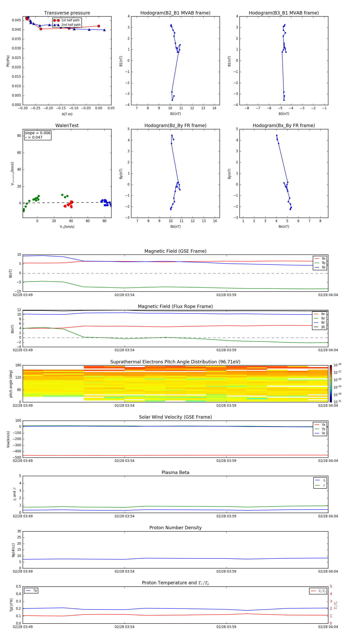The height and width of the screenshot is (644, 351).
Task: Click the 'B2(nT)' x-axis label
Action: coord(175,114)
